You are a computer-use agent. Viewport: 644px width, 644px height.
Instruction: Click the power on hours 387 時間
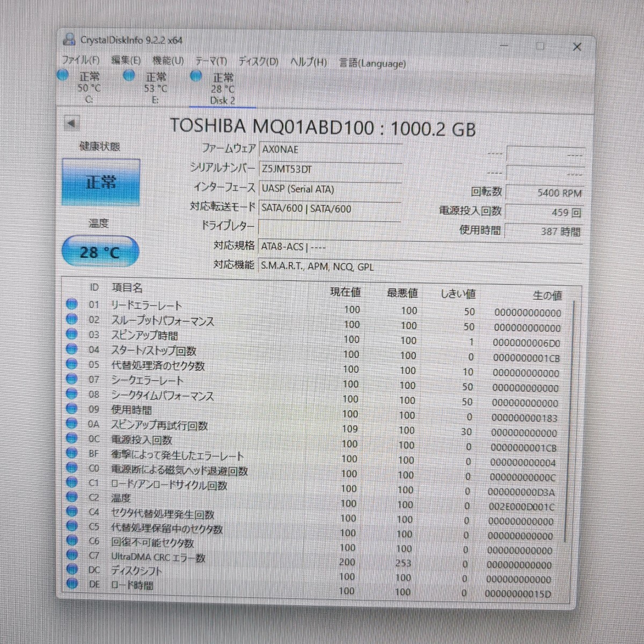[x=543, y=231]
